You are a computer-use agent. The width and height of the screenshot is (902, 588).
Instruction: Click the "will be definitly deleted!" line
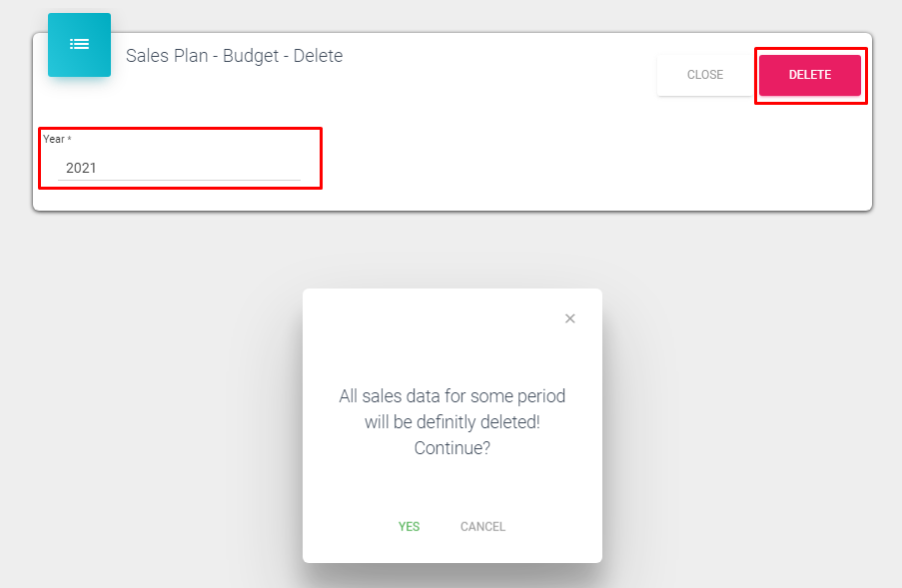451,422
